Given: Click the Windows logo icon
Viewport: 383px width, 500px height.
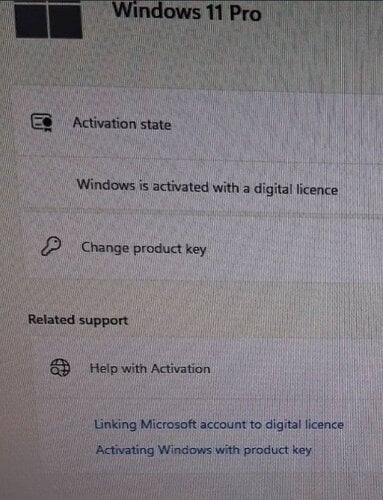Looking at the screenshot, I should coord(49,19).
